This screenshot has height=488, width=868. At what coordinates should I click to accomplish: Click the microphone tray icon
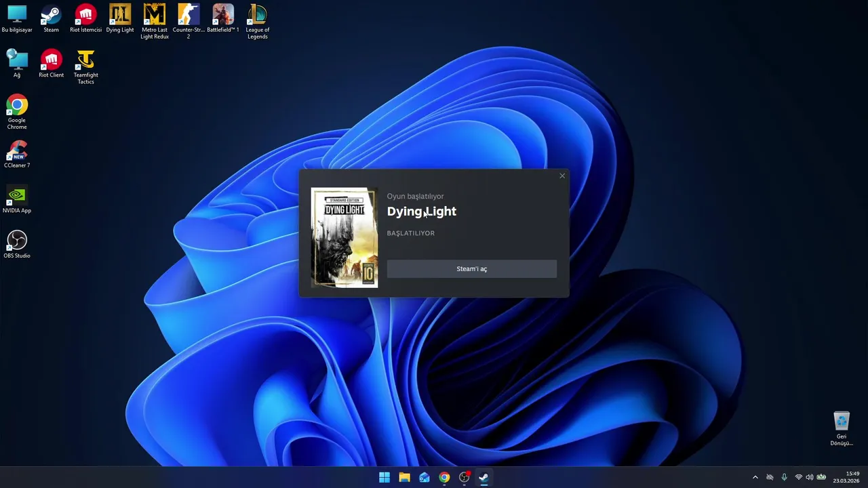(785, 477)
